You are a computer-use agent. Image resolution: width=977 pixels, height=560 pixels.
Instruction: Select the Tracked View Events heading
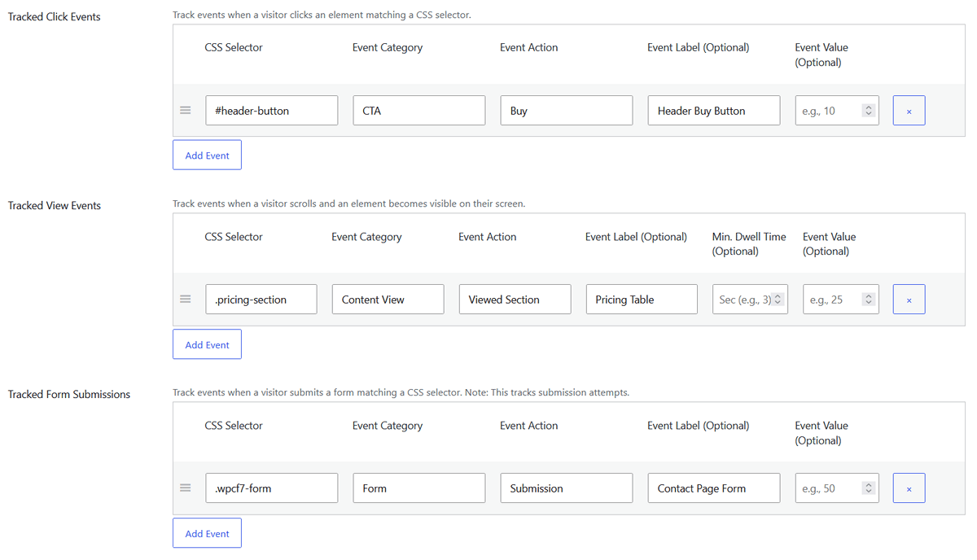click(x=54, y=205)
